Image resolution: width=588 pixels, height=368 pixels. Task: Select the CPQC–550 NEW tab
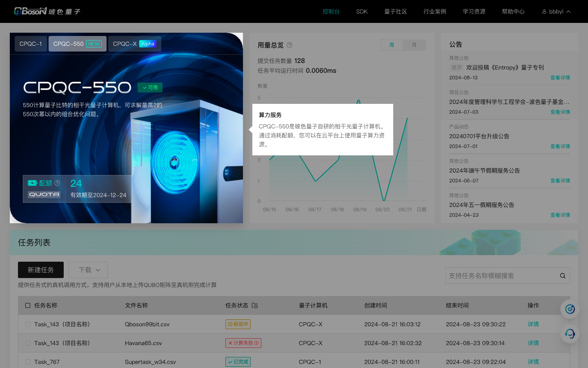[x=78, y=44]
